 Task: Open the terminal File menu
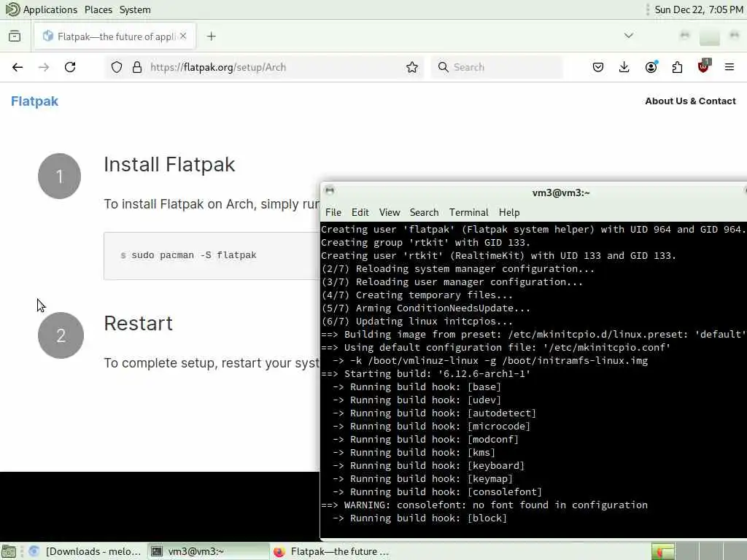click(x=333, y=212)
